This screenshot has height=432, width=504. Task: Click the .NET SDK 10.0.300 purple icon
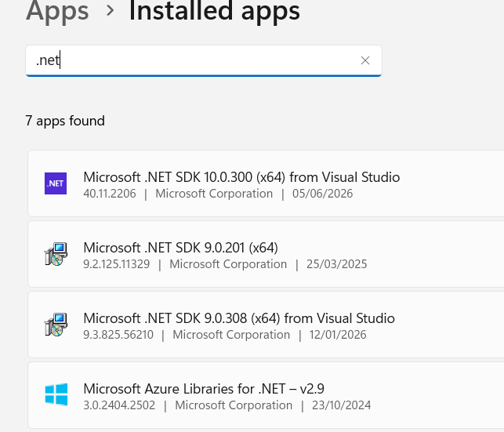click(56, 183)
